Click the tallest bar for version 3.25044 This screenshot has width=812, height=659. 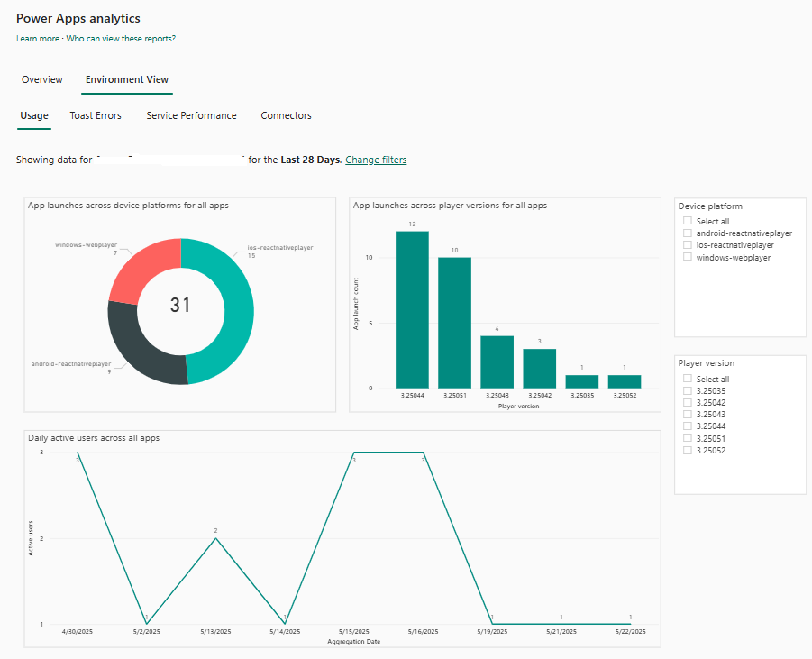pyautogui.click(x=412, y=309)
